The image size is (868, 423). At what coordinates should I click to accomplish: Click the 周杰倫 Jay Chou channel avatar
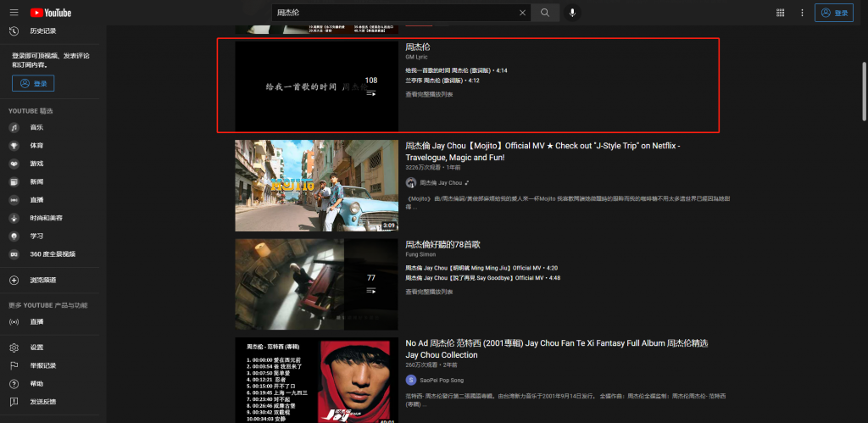pyautogui.click(x=411, y=183)
